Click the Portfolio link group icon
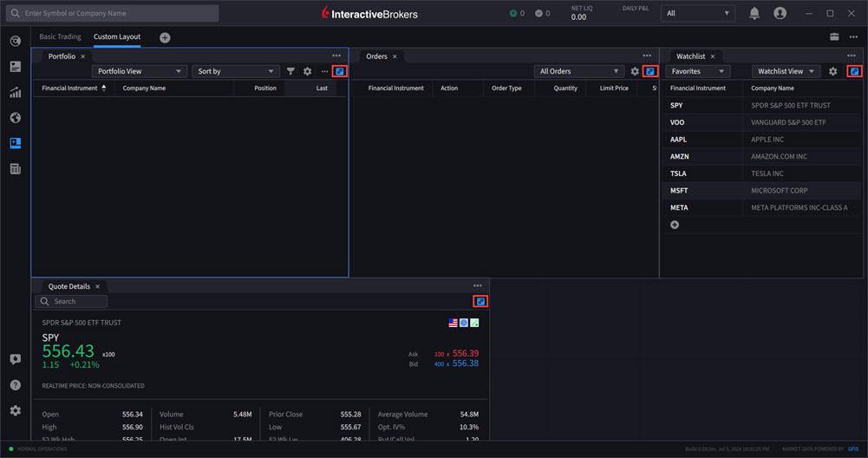The height and width of the screenshot is (458, 868). tap(340, 71)
